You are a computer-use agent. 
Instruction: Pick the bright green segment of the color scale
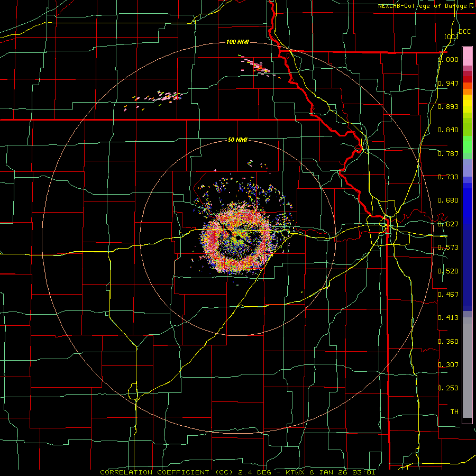point(467,144)
